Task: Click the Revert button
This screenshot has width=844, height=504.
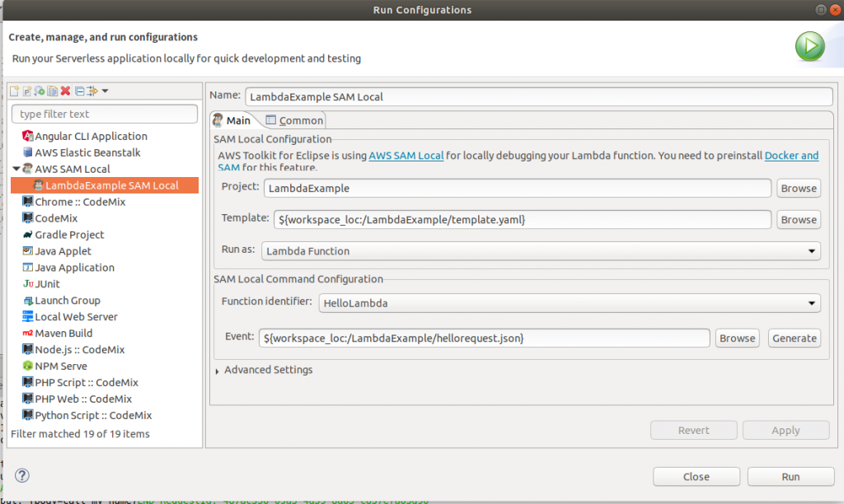Action: pyautogui.click(x=693, y=431)
